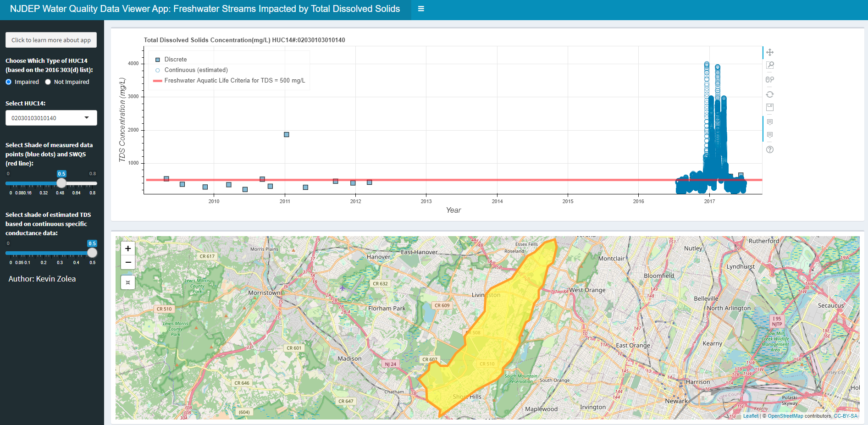Select the Not Impaired radio button
868x425 pixels.
(x=47, y=82)
